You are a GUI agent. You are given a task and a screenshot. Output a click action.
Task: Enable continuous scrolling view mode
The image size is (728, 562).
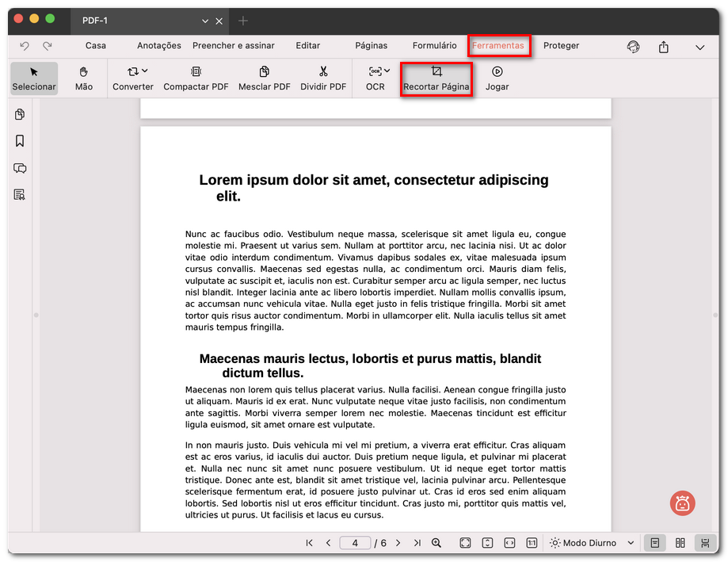coord(703,543)
